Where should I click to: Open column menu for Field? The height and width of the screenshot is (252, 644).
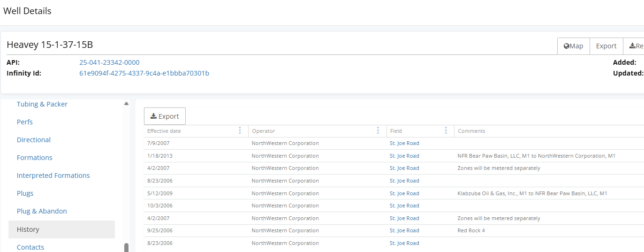[x=446, y=131]
